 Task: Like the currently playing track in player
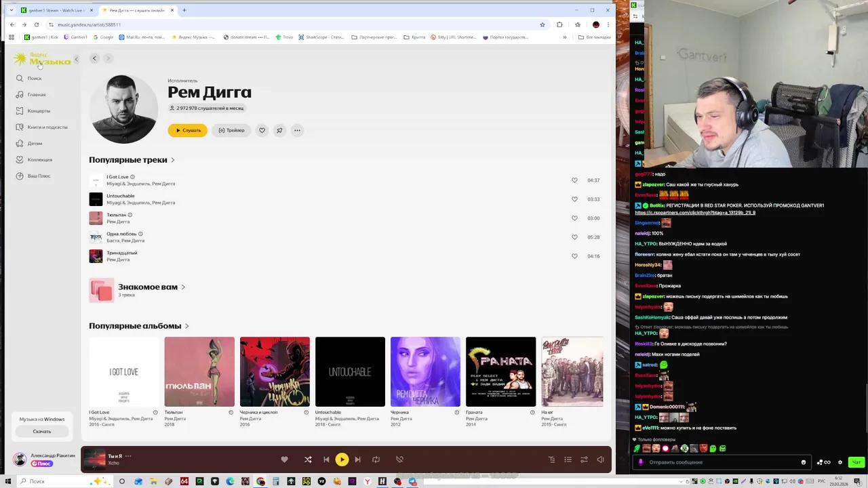(284, 460)
